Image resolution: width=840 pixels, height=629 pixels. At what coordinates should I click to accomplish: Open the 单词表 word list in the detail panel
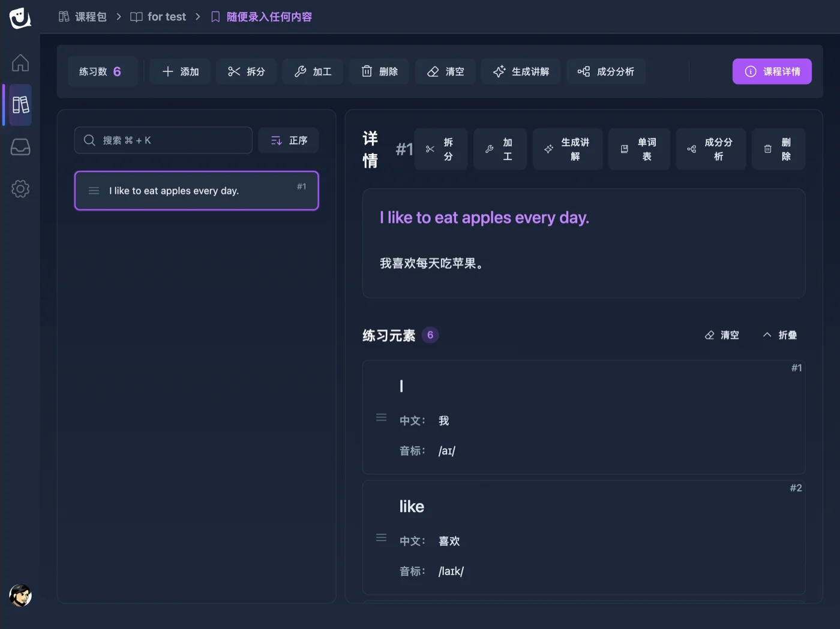639,149
